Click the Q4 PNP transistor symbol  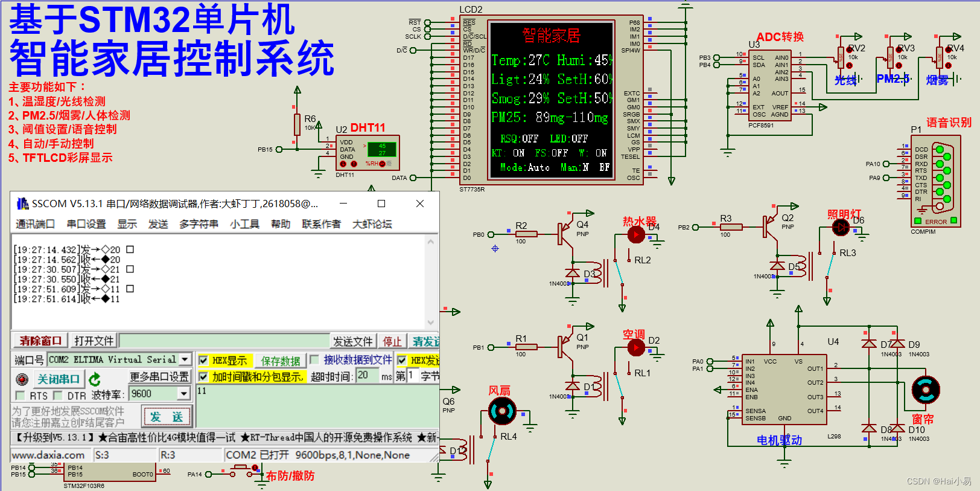click(x=565, y=233)
